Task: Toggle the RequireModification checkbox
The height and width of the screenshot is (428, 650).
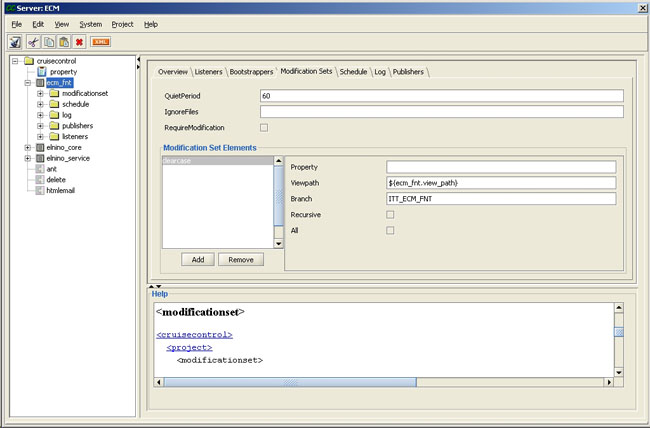Action: click(x=264, y=128)
